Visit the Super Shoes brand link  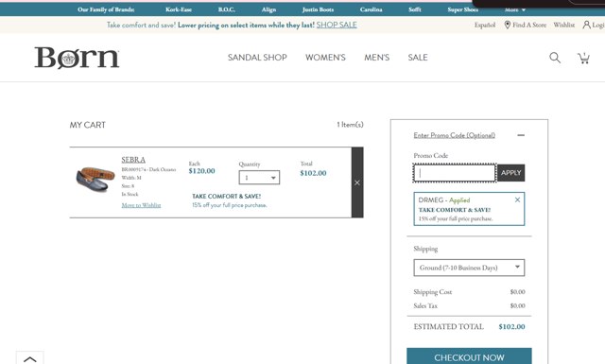462,9
